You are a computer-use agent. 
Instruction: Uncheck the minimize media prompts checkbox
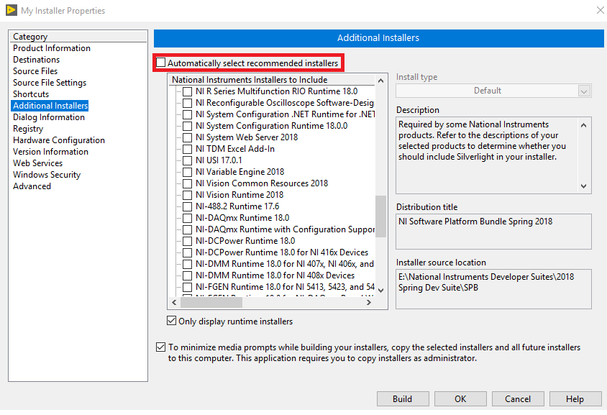[x=161, y=347]
